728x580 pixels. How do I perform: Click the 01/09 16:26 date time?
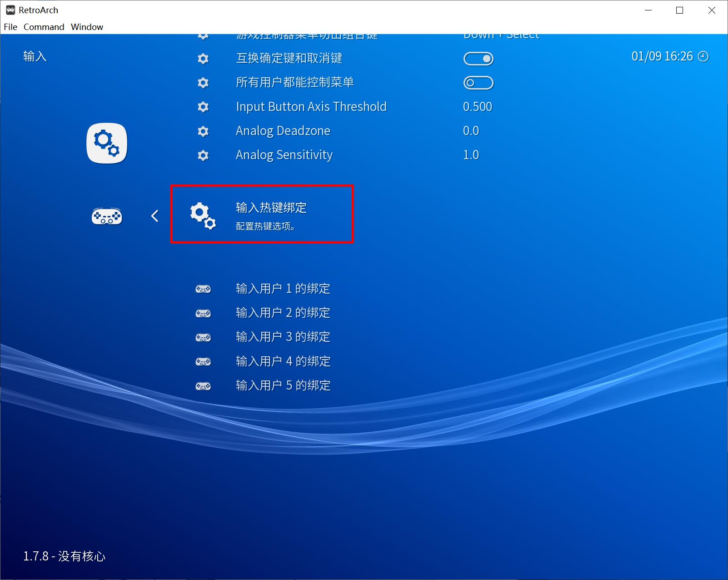click(662, 56)
